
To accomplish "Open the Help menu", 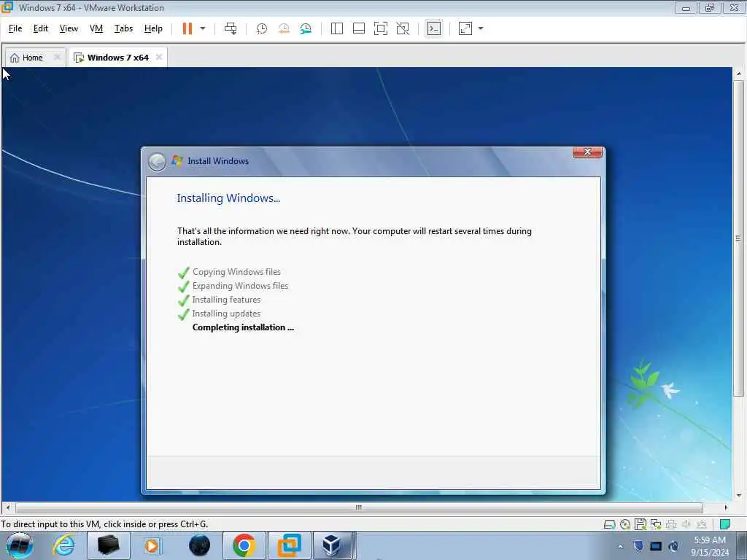I will click(153, 28).
